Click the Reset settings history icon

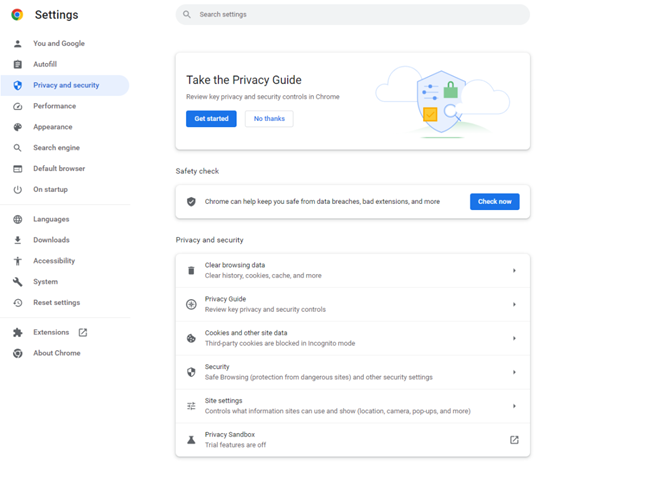pos(17,303)
